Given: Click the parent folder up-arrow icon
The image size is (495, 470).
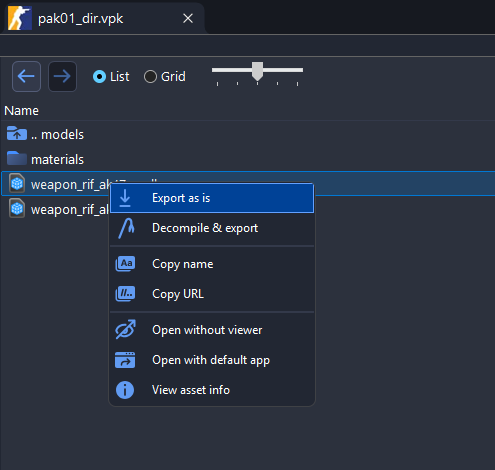Looking at the screenshot, I should (17, 133).
